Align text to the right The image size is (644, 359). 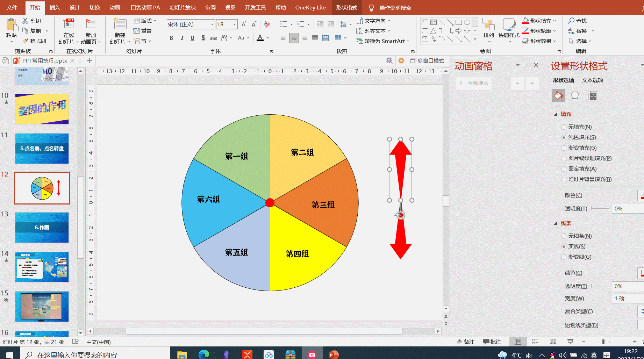coord(305,38)
